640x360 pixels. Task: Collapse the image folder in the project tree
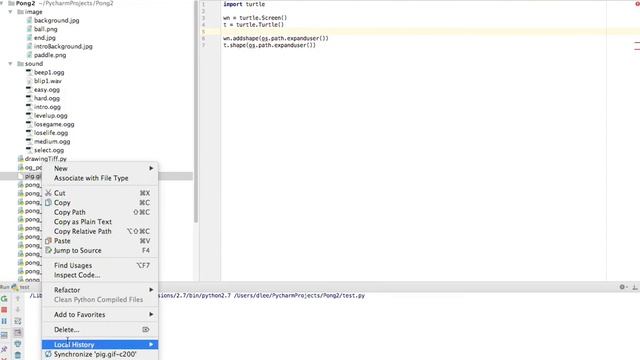click(10, 12)
